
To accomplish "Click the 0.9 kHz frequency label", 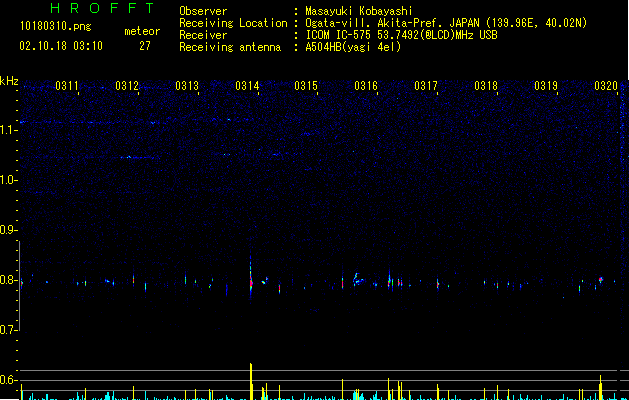I will (9, 230).
